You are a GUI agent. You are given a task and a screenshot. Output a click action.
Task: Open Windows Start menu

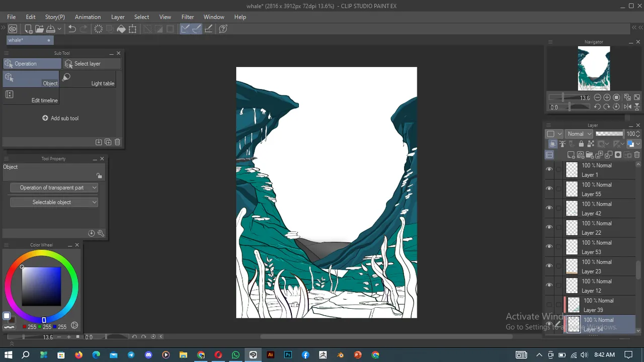pos(9,355)
